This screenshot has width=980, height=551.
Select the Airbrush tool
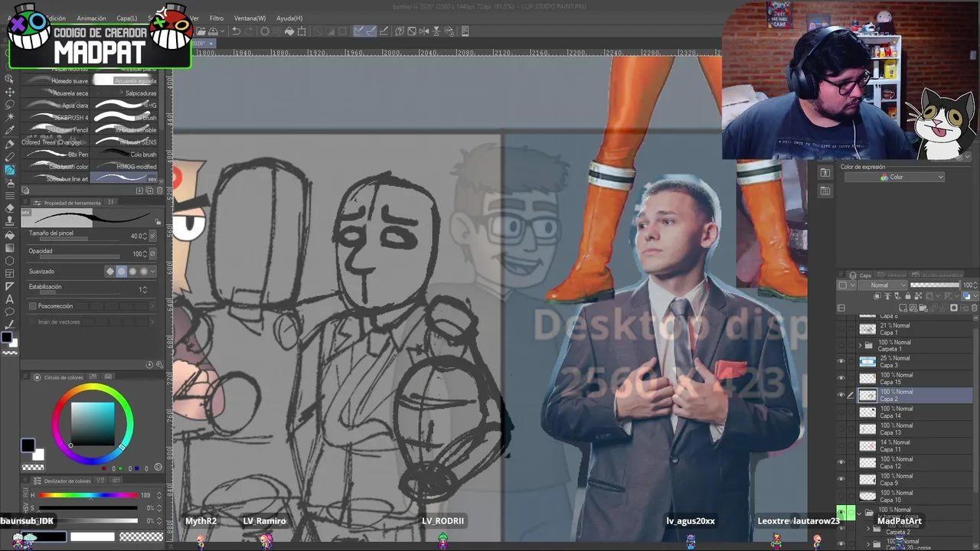point(10,183)
